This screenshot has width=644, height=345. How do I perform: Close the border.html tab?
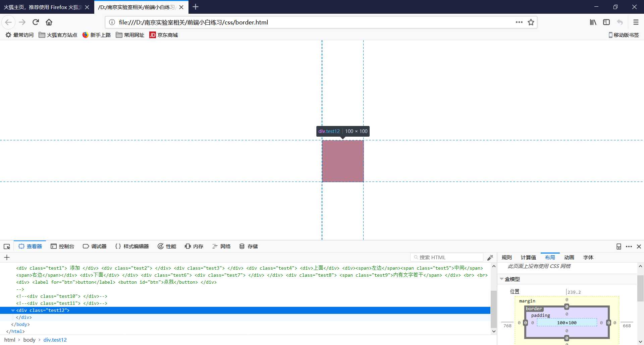pos(181,7)
